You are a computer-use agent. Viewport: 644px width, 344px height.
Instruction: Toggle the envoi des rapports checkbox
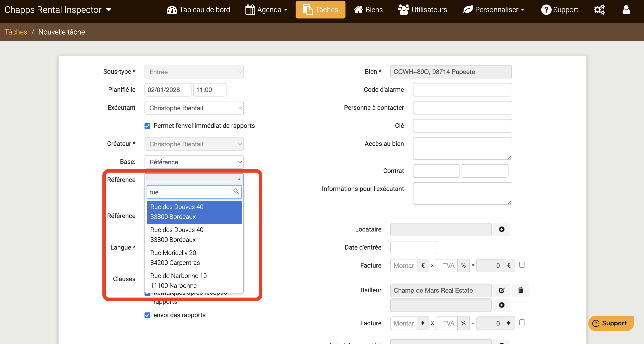147,315
